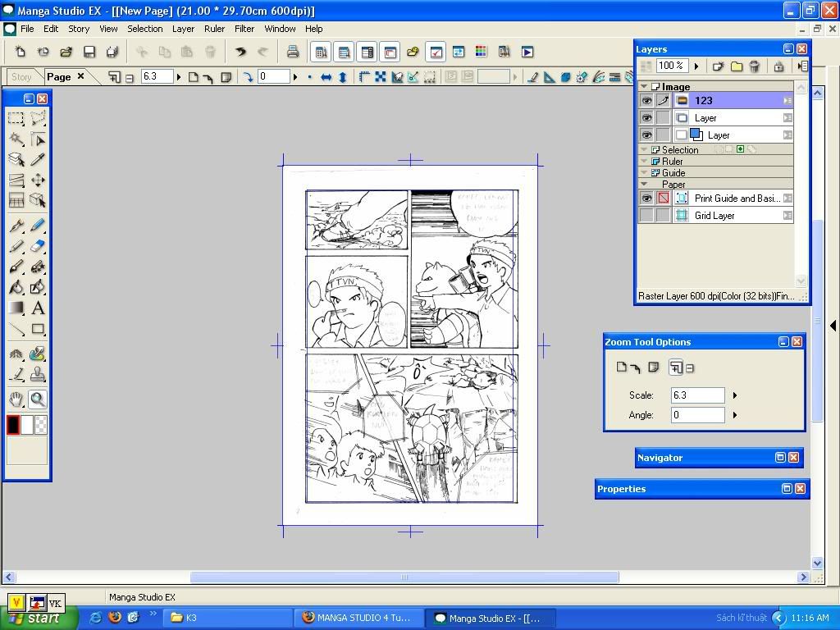The height and width of the screenshot is (630, 840).
Task: Click the Open file icon in toolbar
Action: 66,52
